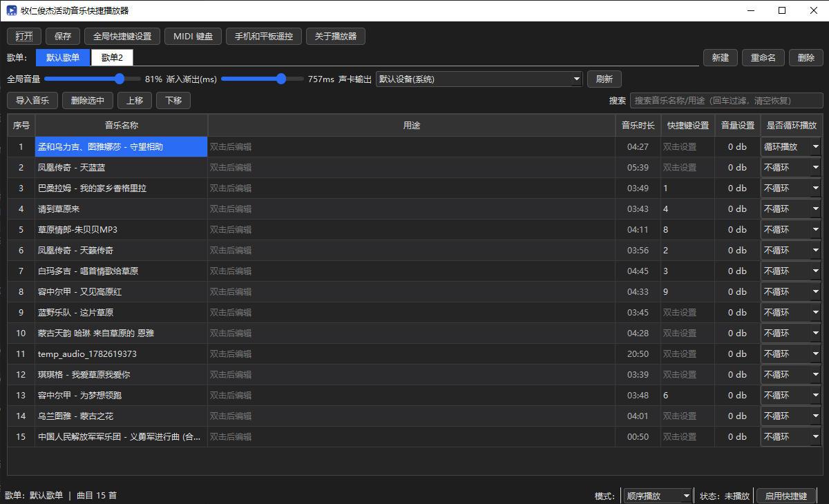Open the 模式 顺序播放 dropdown
This screenshot has height=504, width=829.
click(657, 496)
